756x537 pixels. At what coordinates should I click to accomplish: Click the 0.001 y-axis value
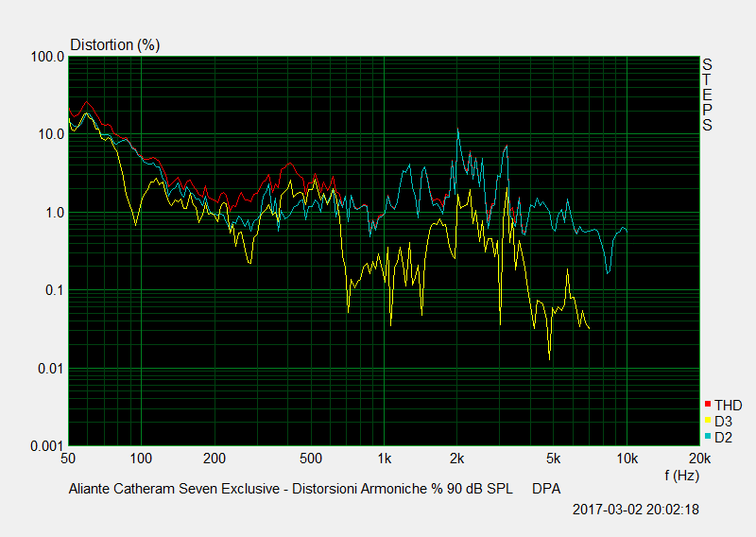pos(47,447)
